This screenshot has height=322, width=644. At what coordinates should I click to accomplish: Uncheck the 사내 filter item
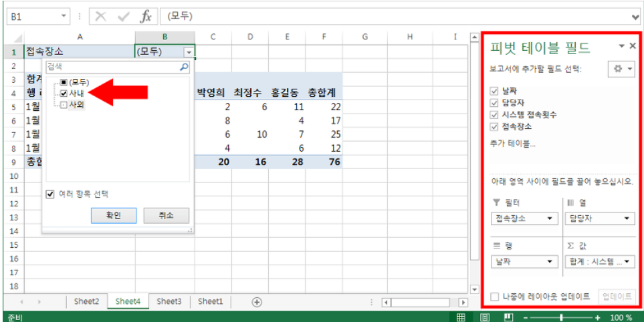[x=64, y=93]
